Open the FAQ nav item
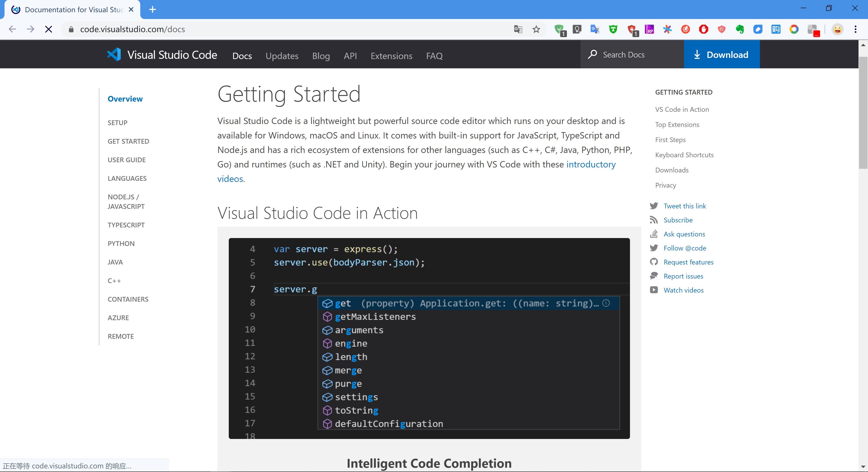 (434, 56)
